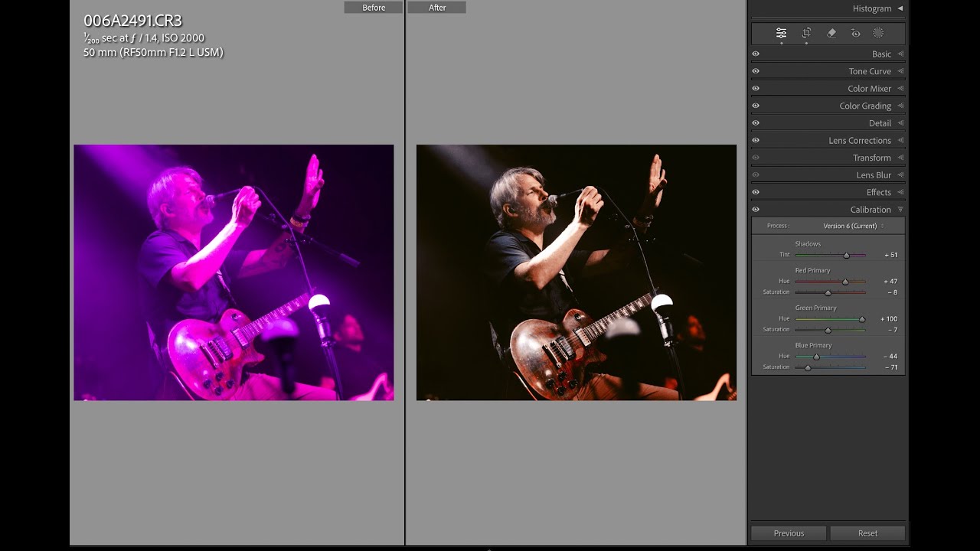
Task: Expand the Transform panel arrow
Action: [900, 158]
